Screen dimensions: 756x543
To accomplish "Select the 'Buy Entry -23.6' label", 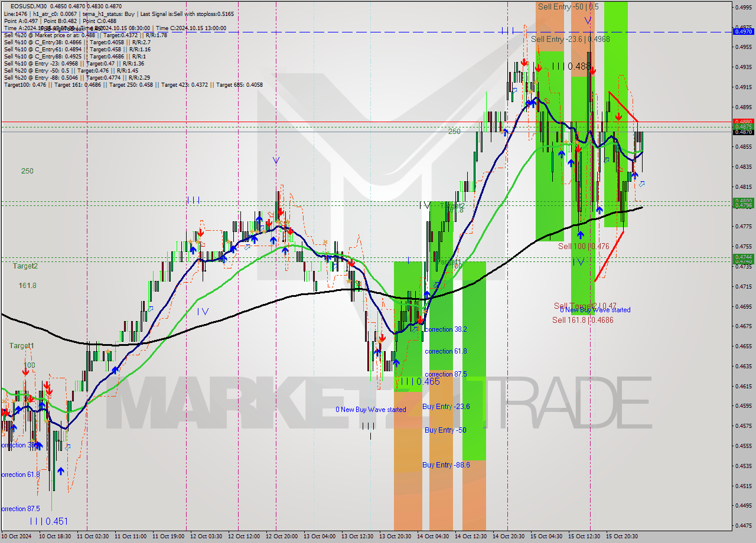I will [446, 406].
